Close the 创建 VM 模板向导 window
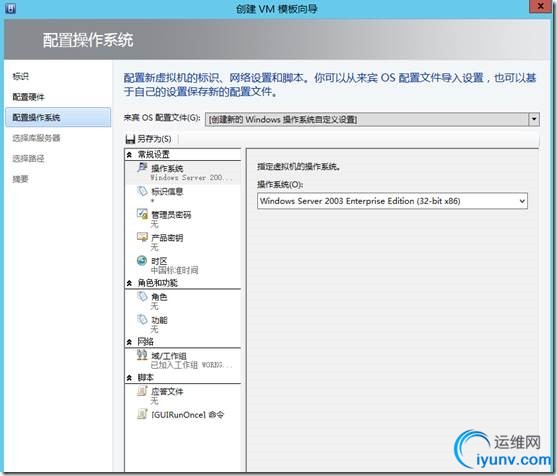This screenshot has height=476, width=557. coord(541,6)
